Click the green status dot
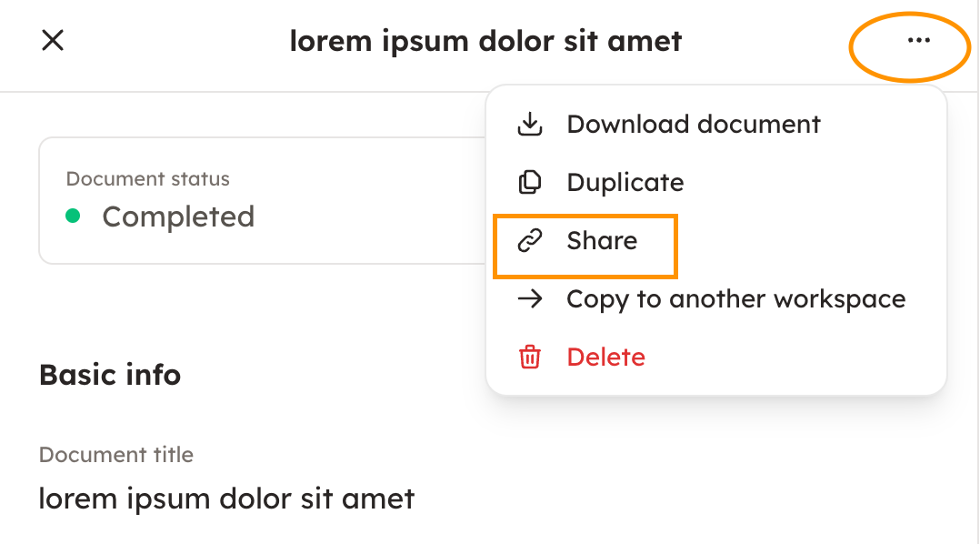The height and width of the screenshot is (544, 980). 74,217
